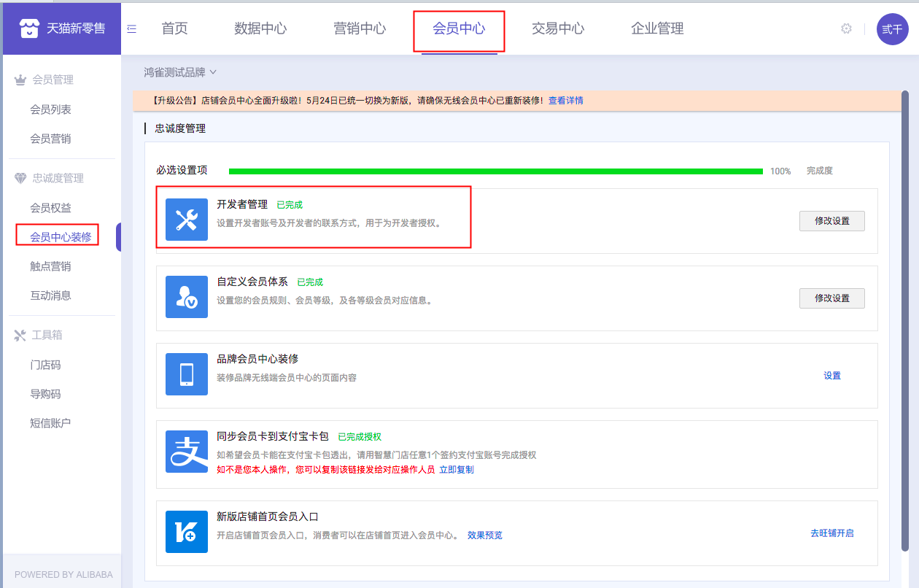Click the POWERED BY ALIBABA footer text
The width and height of the screenshot is (919, 588).
[x=63, y=575]
